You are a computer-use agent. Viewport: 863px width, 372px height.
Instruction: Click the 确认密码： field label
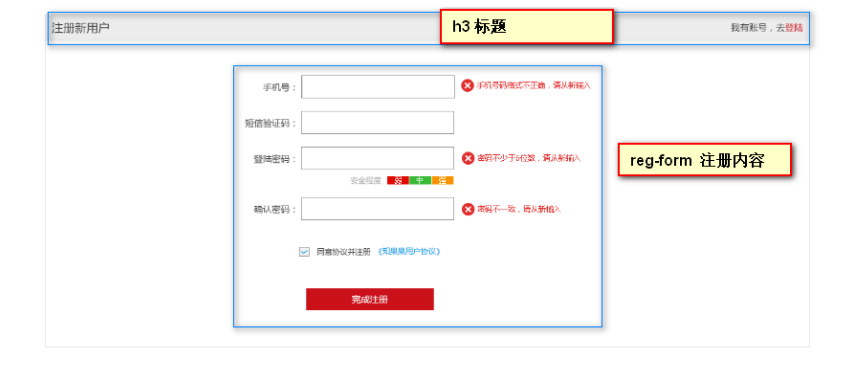[x=275, y=210]
